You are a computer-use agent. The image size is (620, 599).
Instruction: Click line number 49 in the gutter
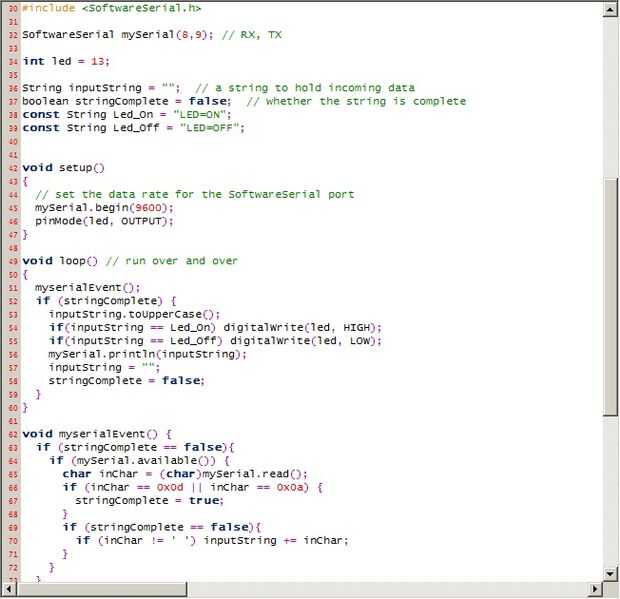pos(13,261)
